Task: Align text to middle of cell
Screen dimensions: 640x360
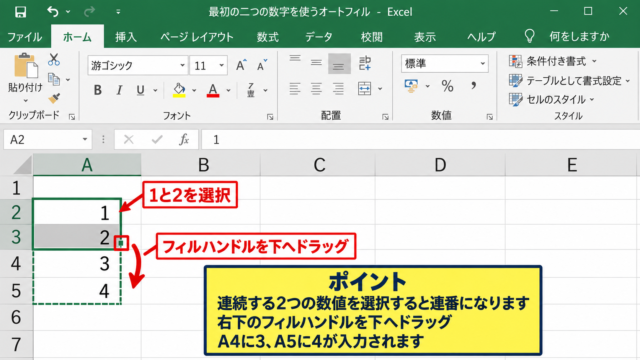Action: click(x=316, y=63)
